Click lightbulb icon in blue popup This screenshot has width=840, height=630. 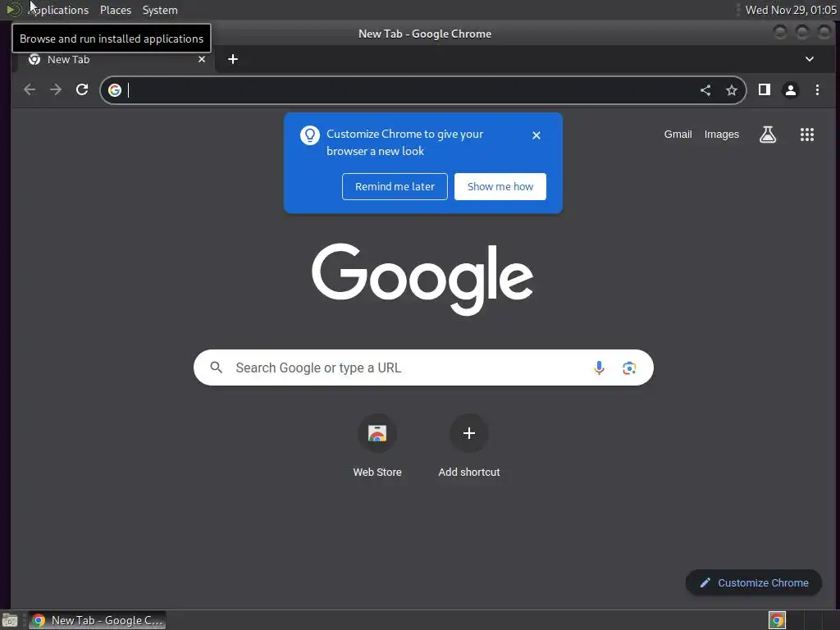pyautogui.click(x=309, y=135)
